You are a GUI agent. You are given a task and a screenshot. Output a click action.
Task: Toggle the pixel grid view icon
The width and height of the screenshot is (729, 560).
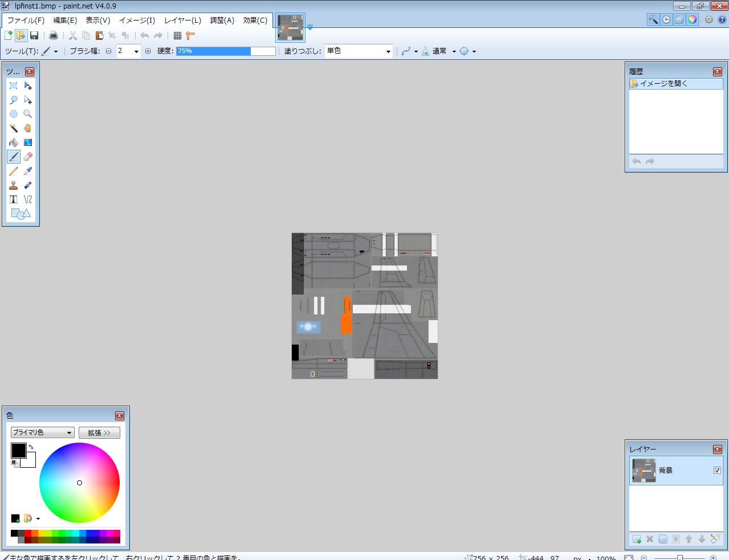pos(177,35)
